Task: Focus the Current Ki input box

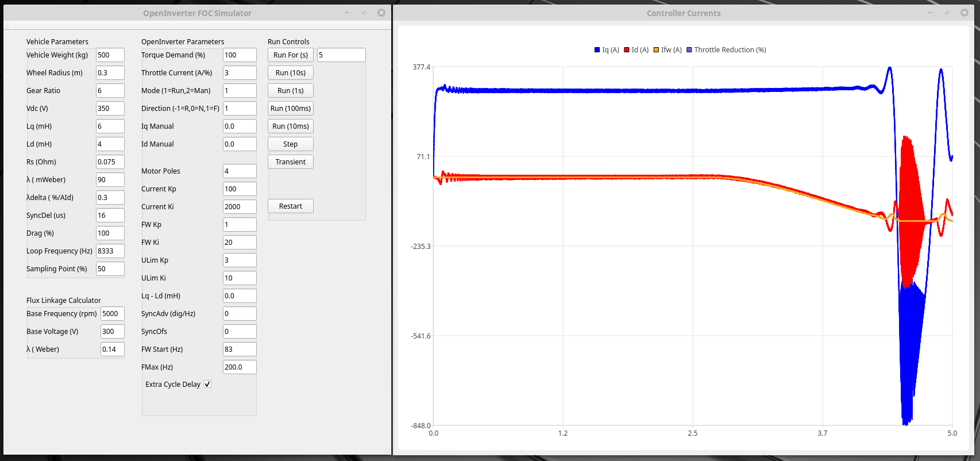Action: (239, 207)
